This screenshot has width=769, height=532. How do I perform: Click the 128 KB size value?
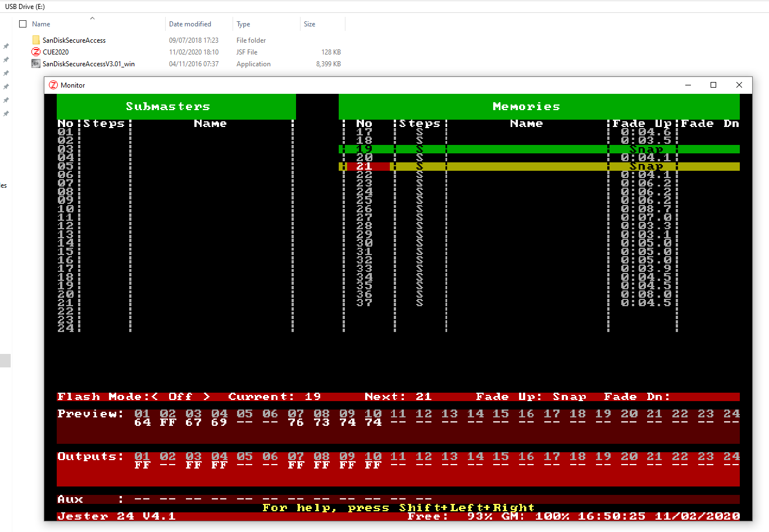coord(331,52)
